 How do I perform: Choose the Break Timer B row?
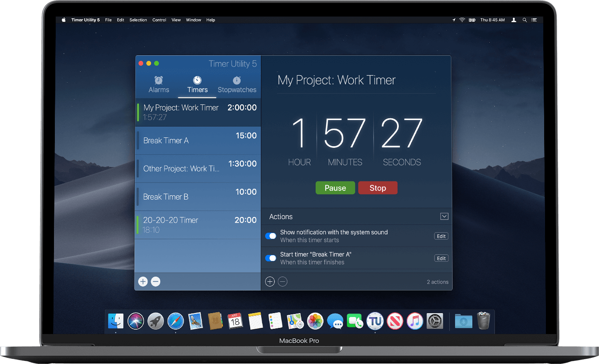click(198, 197)
